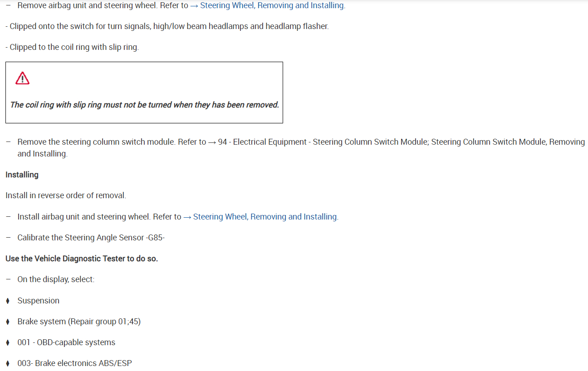The height and width of the screenshot is (371, 588).
Task: Open Steering Wheel link in Remove airbag step
Action: click(272, 5)
